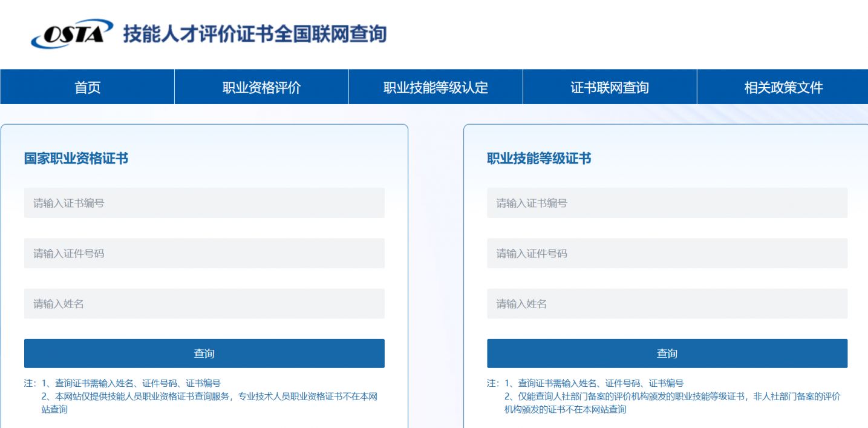Open the 首页 navigation tab

click(x=88, y=87)
